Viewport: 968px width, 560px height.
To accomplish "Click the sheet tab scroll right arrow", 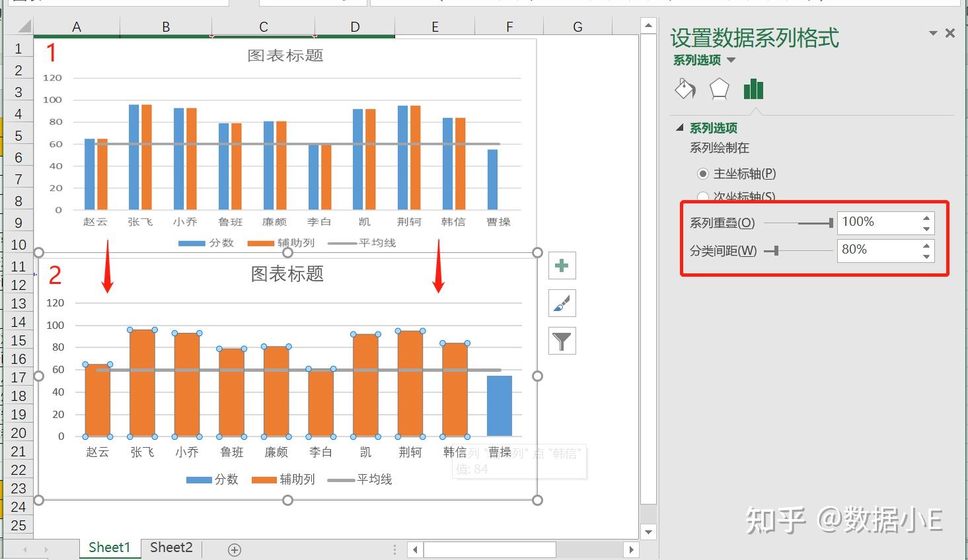I will point(46,549).
